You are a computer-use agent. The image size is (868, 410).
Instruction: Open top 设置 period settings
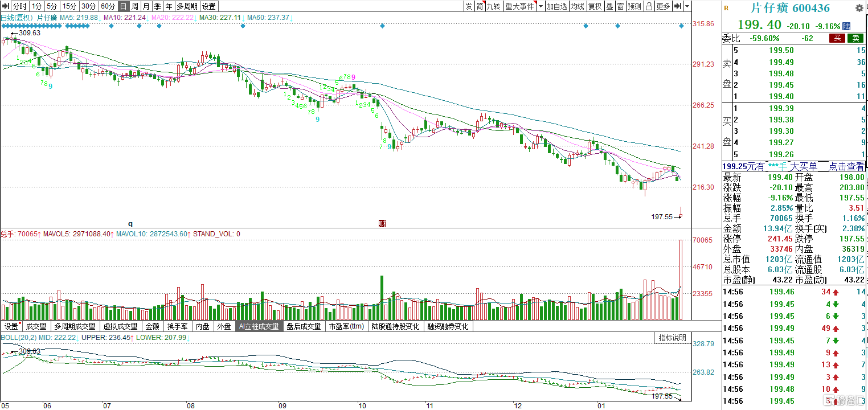(209, 6)
